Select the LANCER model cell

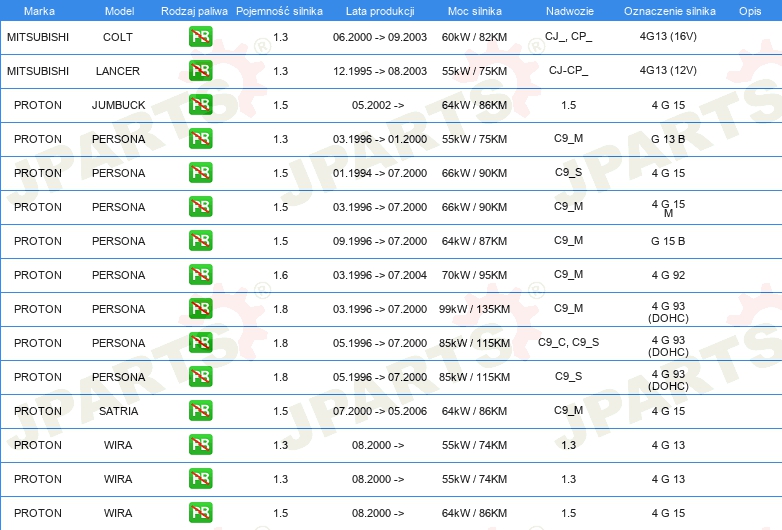[118, 71]
